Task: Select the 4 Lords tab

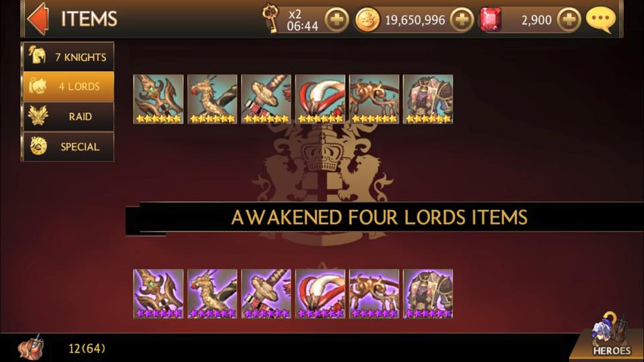Action: pos(68,87)
